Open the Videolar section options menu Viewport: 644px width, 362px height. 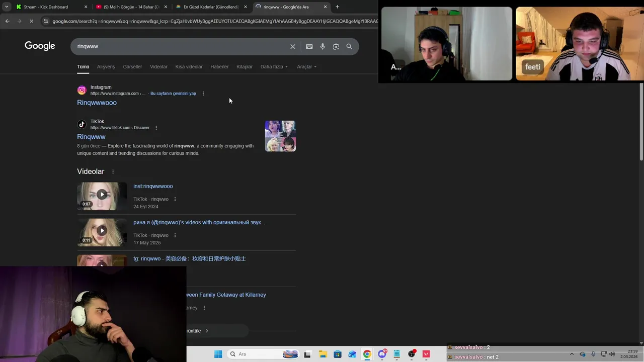tap(113, 171)
